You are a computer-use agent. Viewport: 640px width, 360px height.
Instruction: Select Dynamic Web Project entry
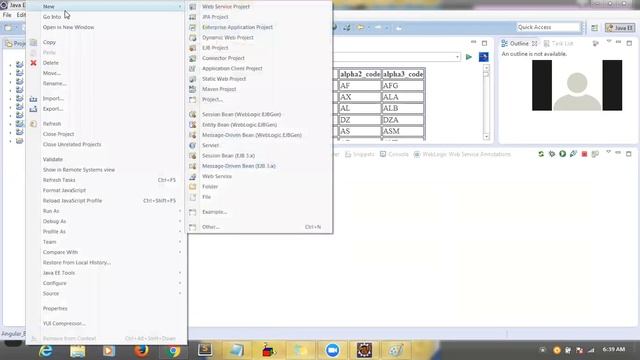pos(228,38)
